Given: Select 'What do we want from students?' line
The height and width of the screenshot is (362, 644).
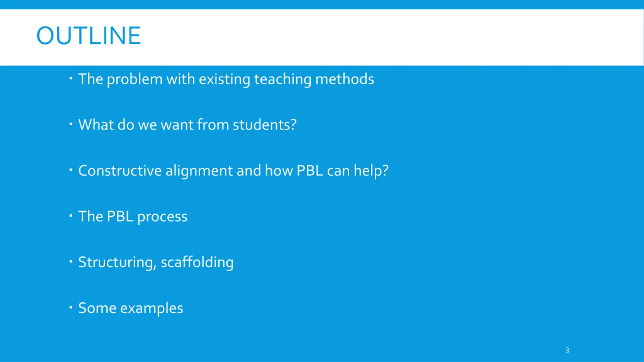Looking at the screenshot, I should pyautogui.click(x=187, y=125).
